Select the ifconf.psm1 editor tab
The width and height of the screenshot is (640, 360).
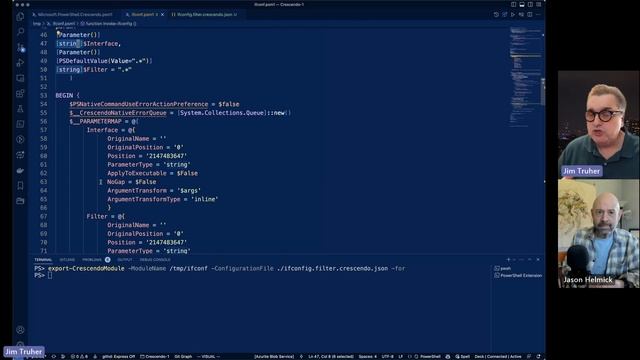[x=142, y=14]
